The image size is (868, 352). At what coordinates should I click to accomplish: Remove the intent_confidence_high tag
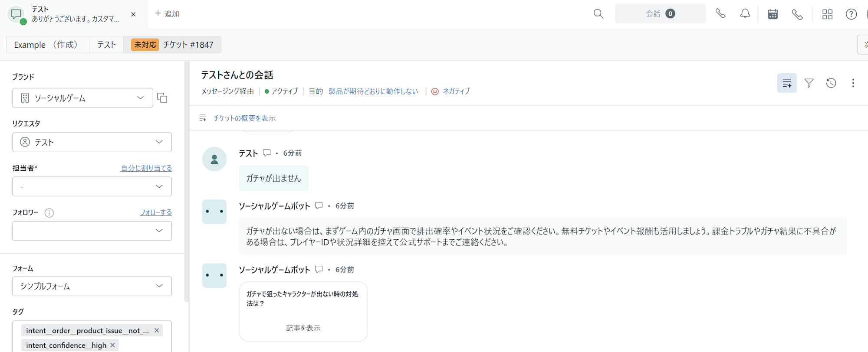click(x=112, y=345)
